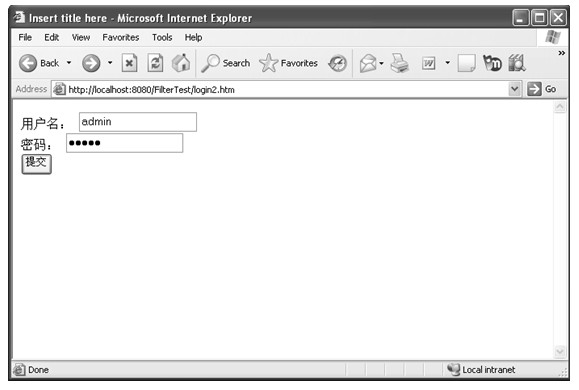Open the Help menu
Viewport: 579px width, 390px height.
click(x=193, y=37)
